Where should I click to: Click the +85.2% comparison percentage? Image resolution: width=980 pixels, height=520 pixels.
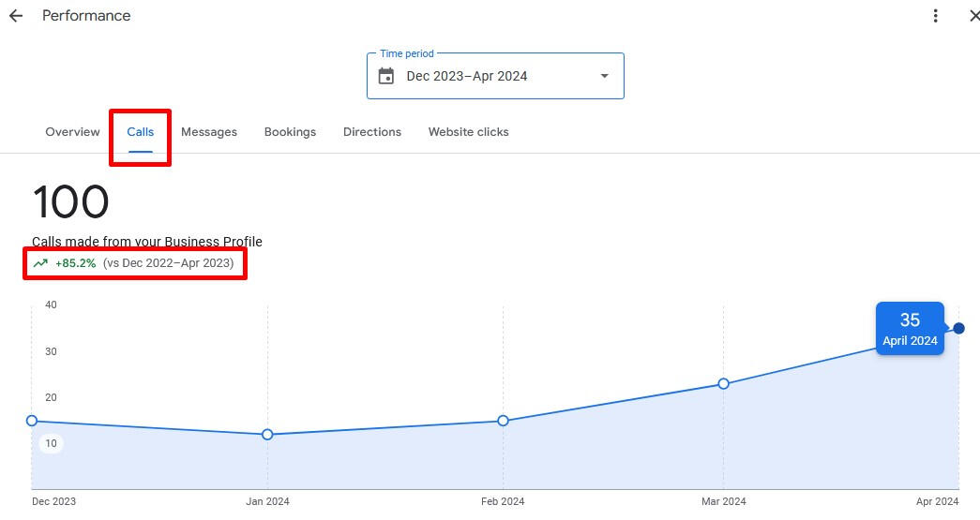pos(76,263)
